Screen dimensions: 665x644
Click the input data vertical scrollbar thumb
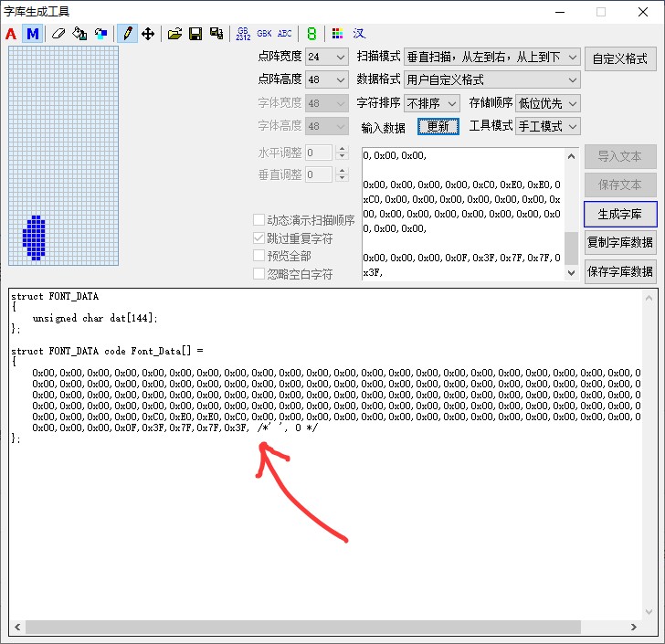[571, 248]
